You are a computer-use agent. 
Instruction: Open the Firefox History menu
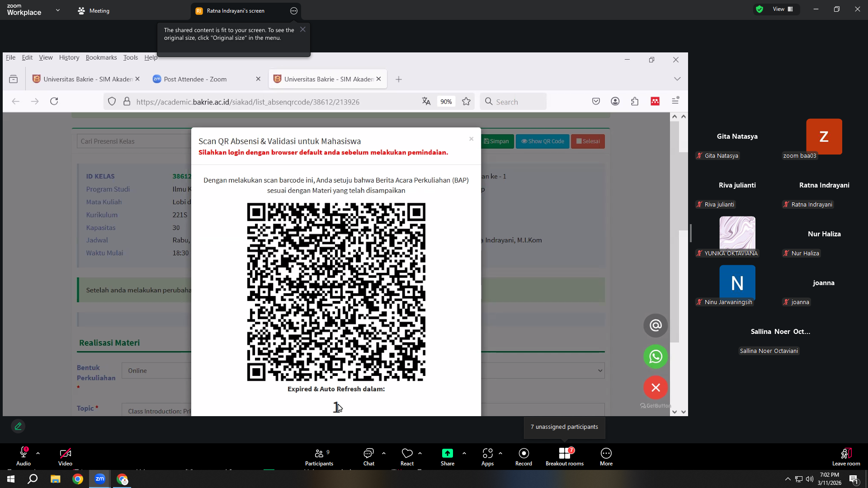click(x=69, y=57)
